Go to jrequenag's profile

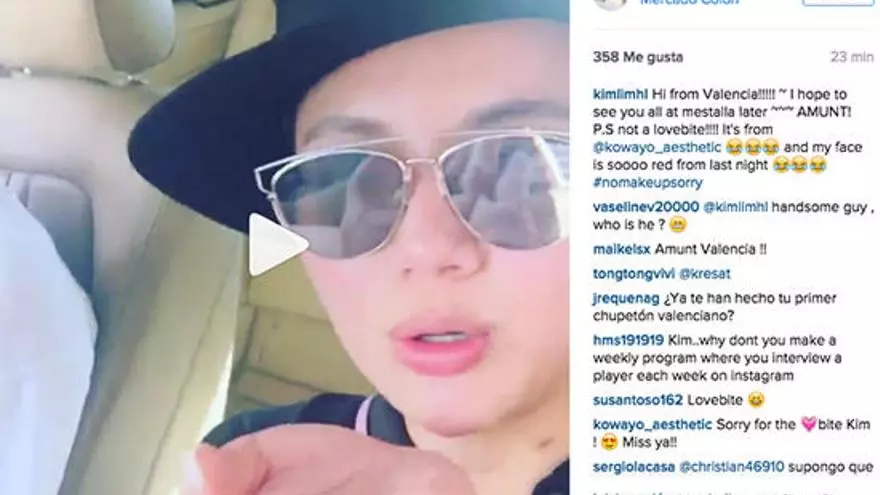coord(626,298)
